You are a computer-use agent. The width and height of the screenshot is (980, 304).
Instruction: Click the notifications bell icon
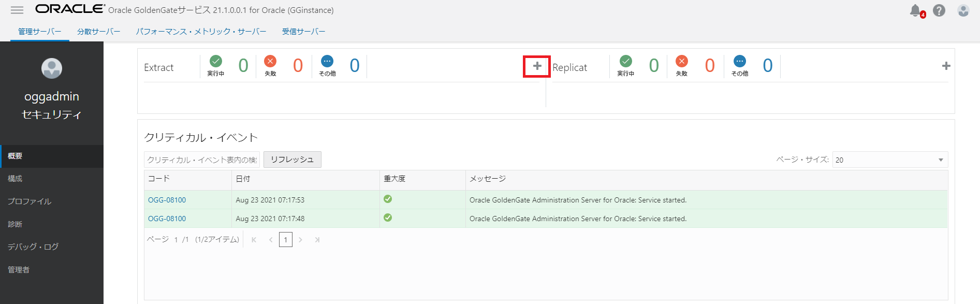click(x=915, y=10)
